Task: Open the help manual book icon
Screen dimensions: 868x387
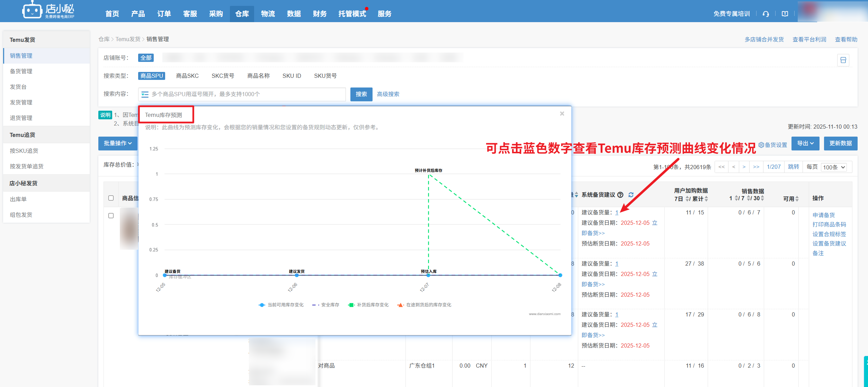Action: pos(785,14)
